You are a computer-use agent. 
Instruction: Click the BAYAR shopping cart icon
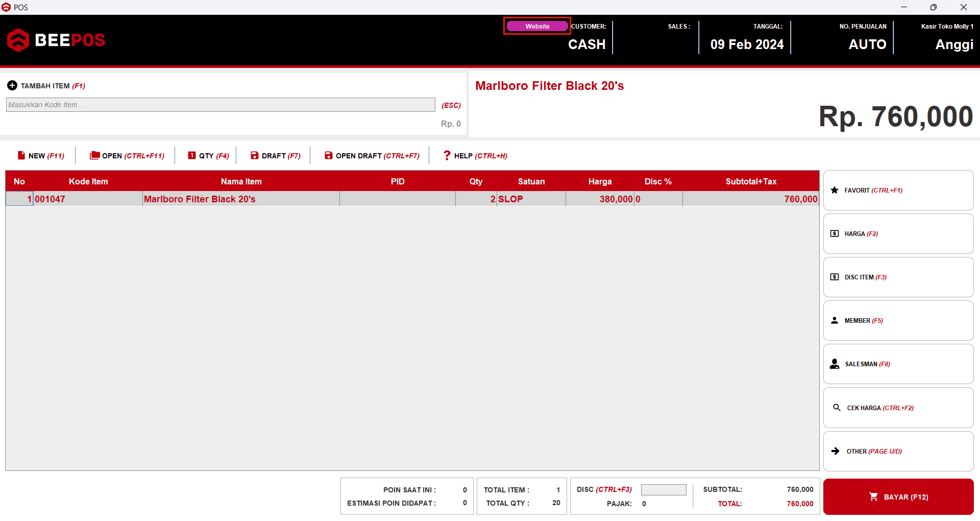point(874,496)
